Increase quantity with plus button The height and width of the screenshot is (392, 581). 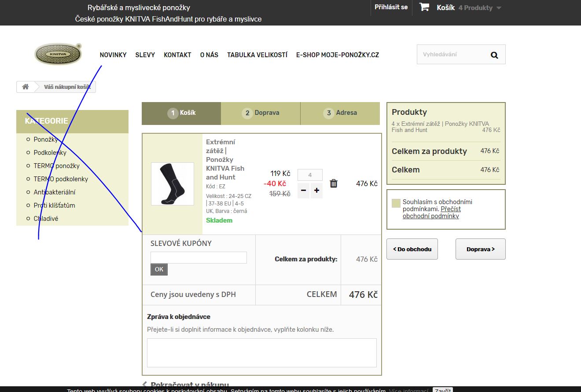coord(316,191)
